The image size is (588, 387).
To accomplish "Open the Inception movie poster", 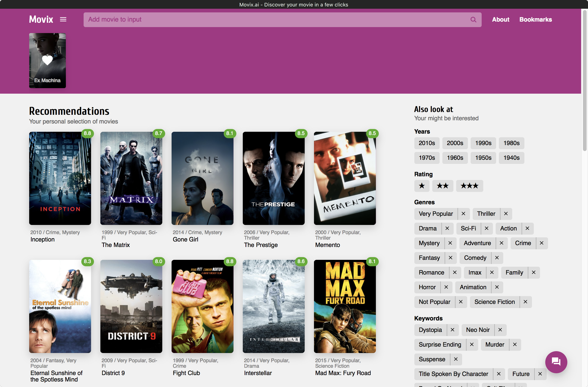I will click(x=60, y=178).
